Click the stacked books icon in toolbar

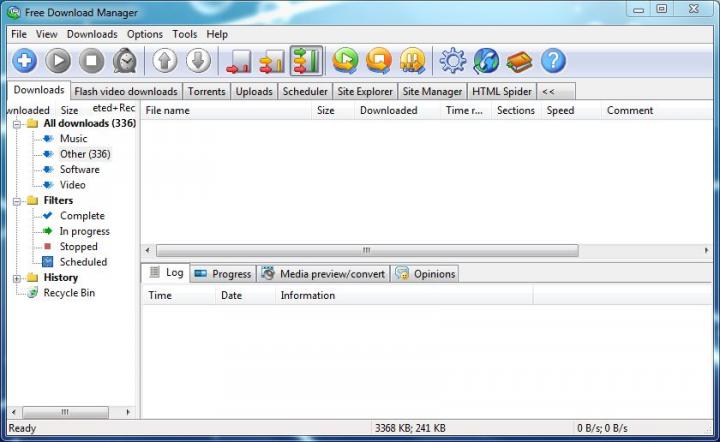[x=519, y=61]
